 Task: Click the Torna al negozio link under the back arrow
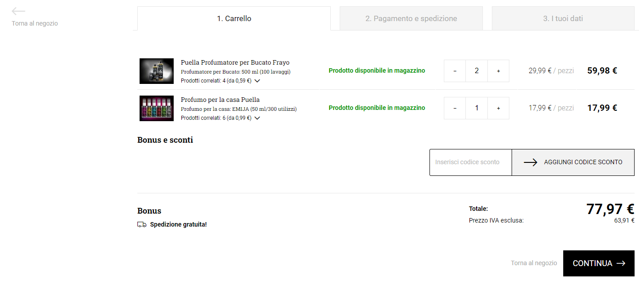coord(35,23)
